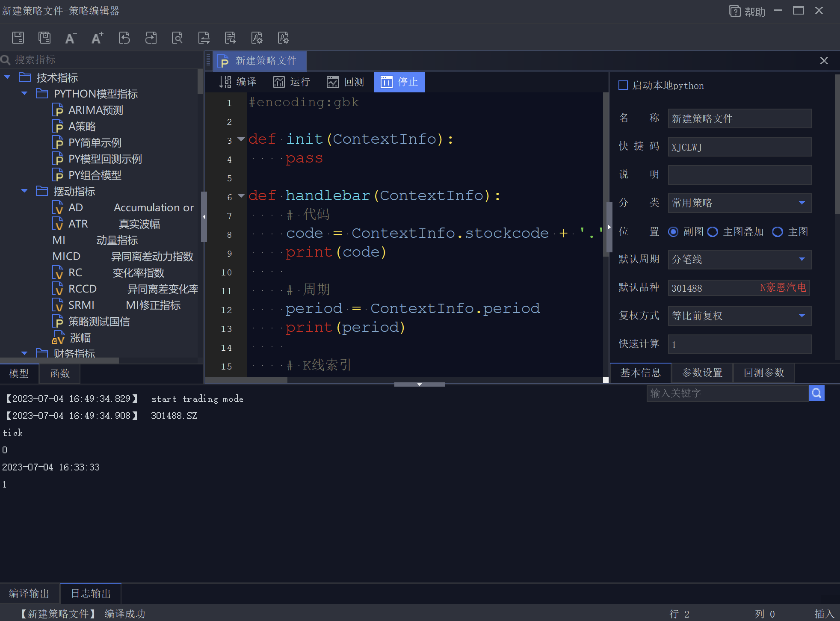
Task: Switch to 编译输出 tab
Action: pyautogui.click(x=29, y=593)
